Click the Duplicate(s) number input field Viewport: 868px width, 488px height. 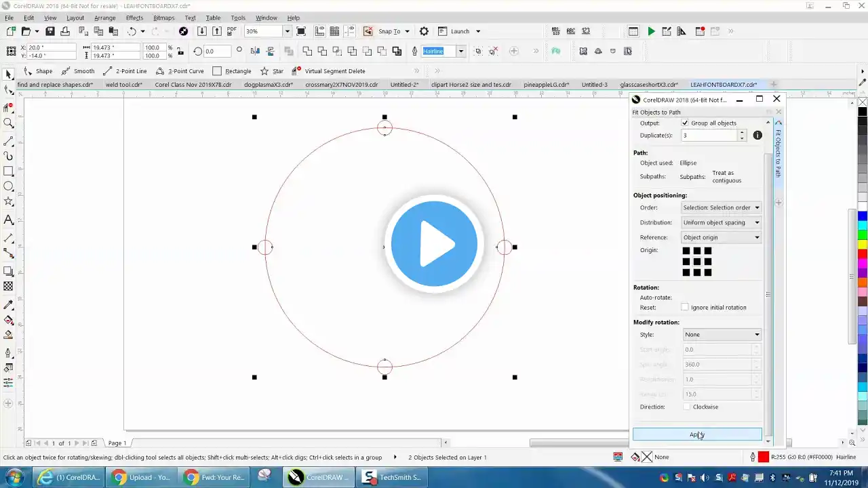(x=709, y=136)
